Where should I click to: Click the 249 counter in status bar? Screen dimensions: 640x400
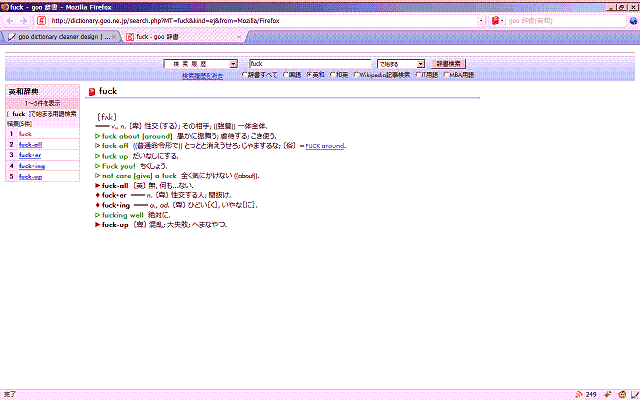591,394
